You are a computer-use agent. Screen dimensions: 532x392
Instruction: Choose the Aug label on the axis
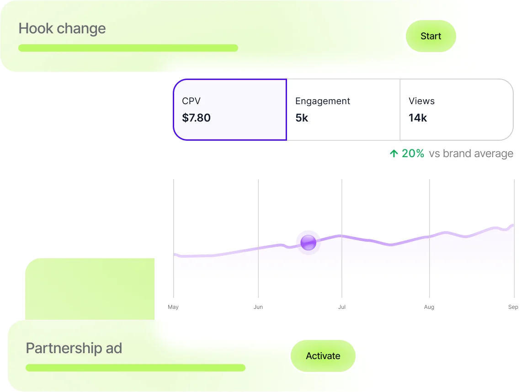click(x=429, y=307)
